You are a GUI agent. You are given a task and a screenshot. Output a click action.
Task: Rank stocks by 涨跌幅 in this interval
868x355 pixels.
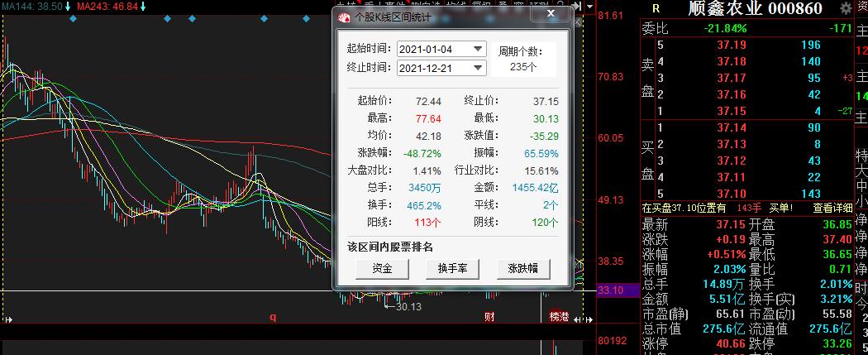522,269
